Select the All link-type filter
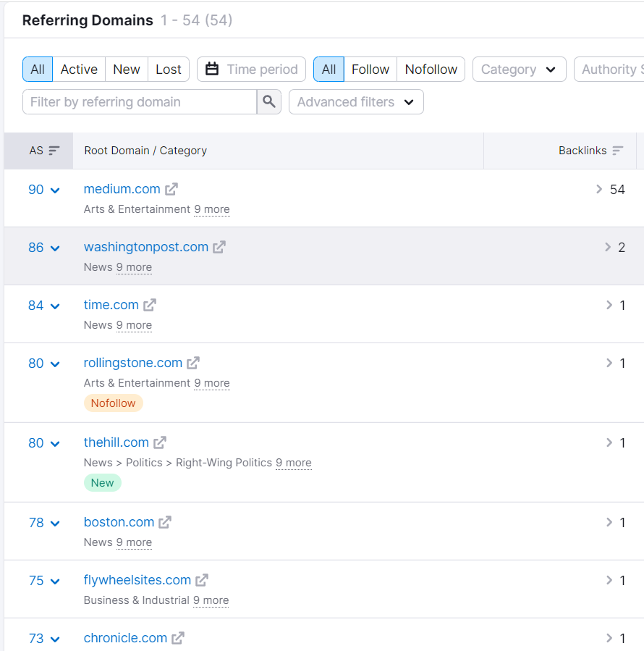The image size is (644, 651). 329,69
